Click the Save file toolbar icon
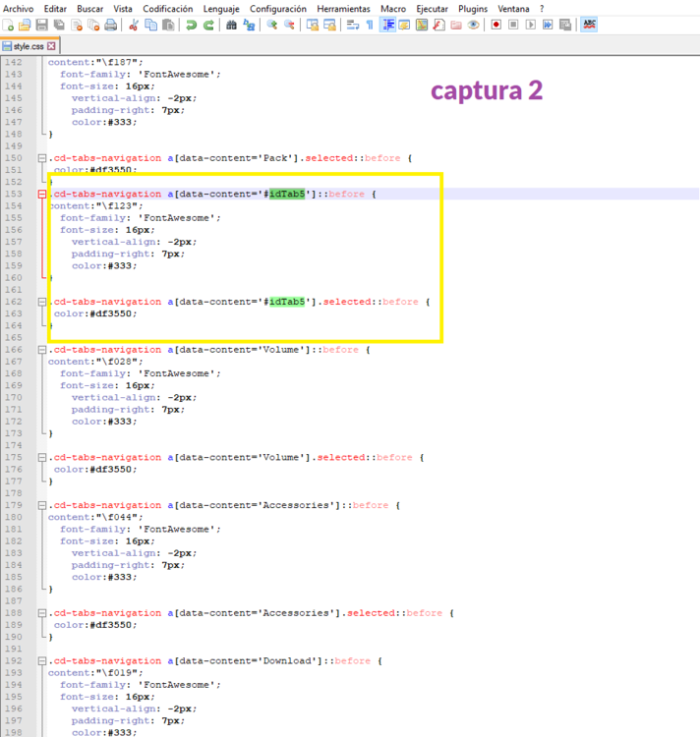 (x=42, y=25)
